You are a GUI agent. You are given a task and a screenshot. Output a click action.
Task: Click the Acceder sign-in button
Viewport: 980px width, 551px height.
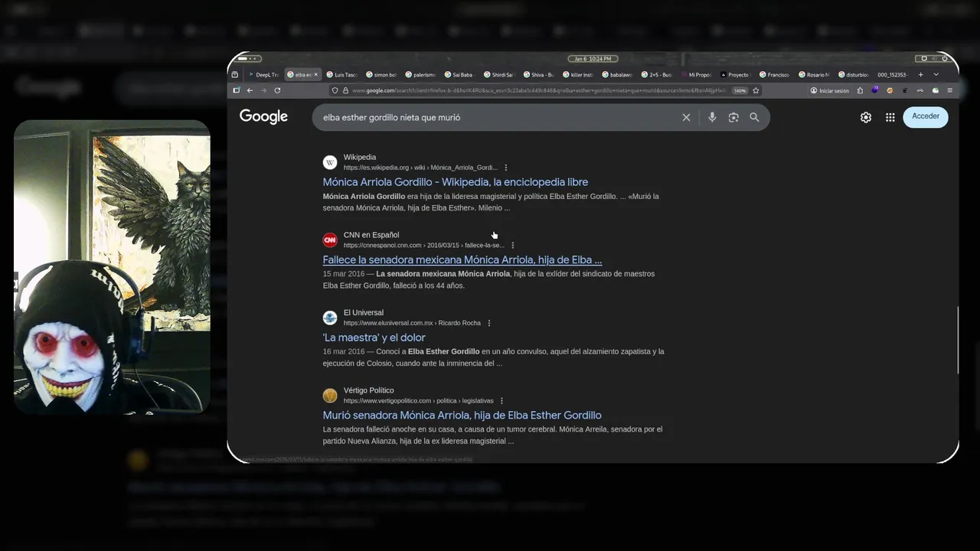926,116
